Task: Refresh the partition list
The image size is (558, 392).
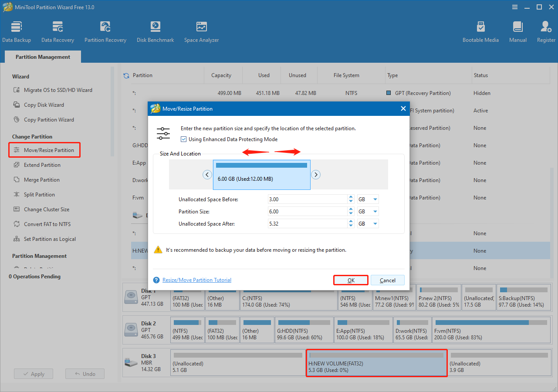Action: pyautogui.click(x=126, y=74)
